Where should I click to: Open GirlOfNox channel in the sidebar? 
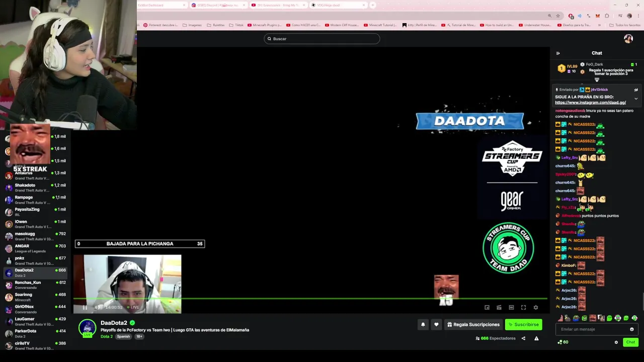click(x=35, y=309)
